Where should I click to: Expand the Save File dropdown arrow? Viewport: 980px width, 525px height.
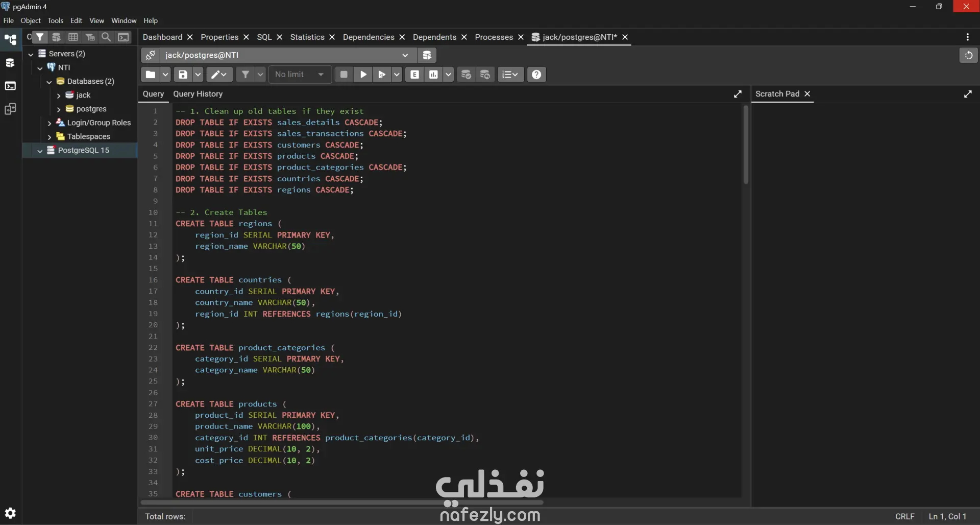[198, 75]
